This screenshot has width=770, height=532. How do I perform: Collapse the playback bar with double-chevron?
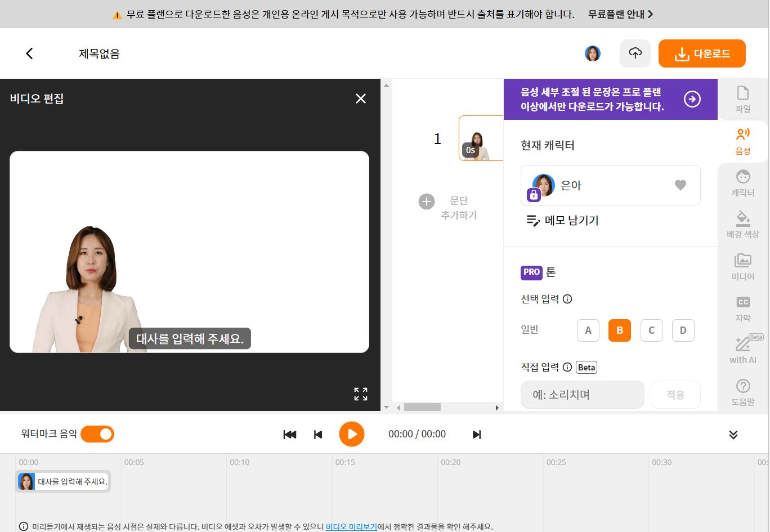[x=733, y=434]
